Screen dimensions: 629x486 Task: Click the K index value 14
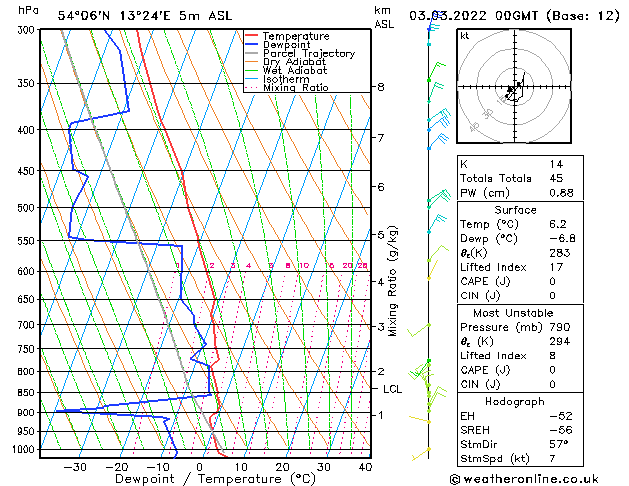[556, 164]
